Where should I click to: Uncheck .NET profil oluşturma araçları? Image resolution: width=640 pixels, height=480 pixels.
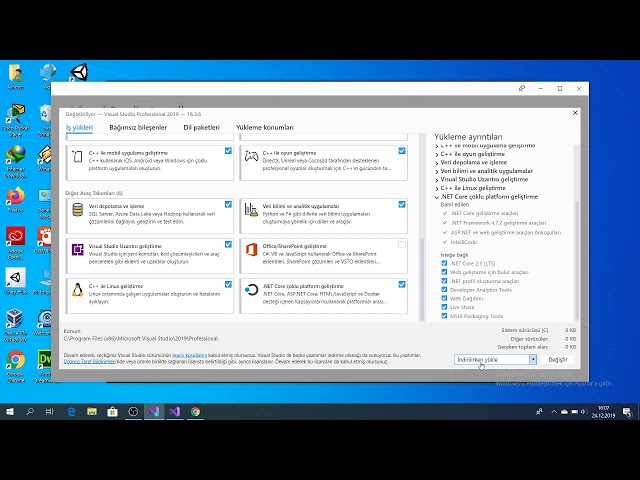tap(444, 281)
